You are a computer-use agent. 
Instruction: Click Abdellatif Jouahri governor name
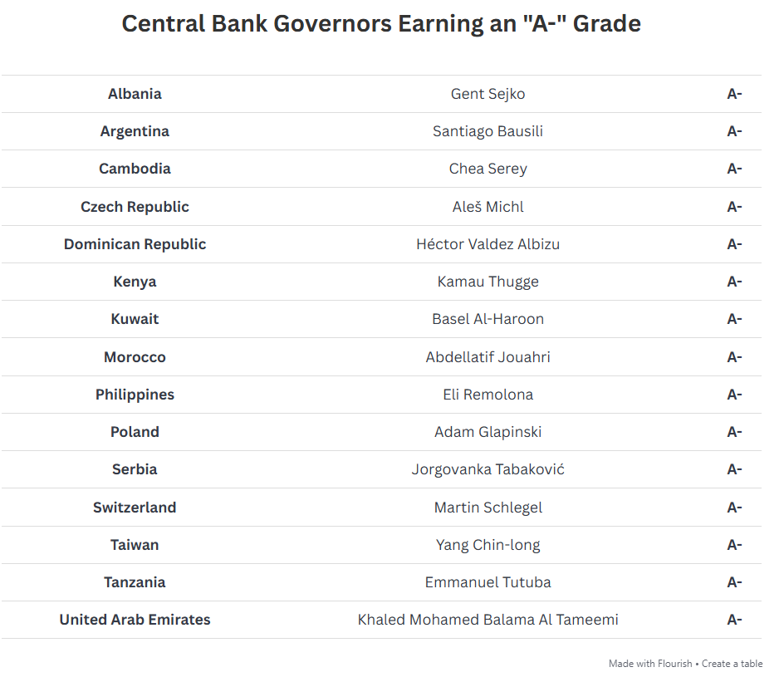488,357
